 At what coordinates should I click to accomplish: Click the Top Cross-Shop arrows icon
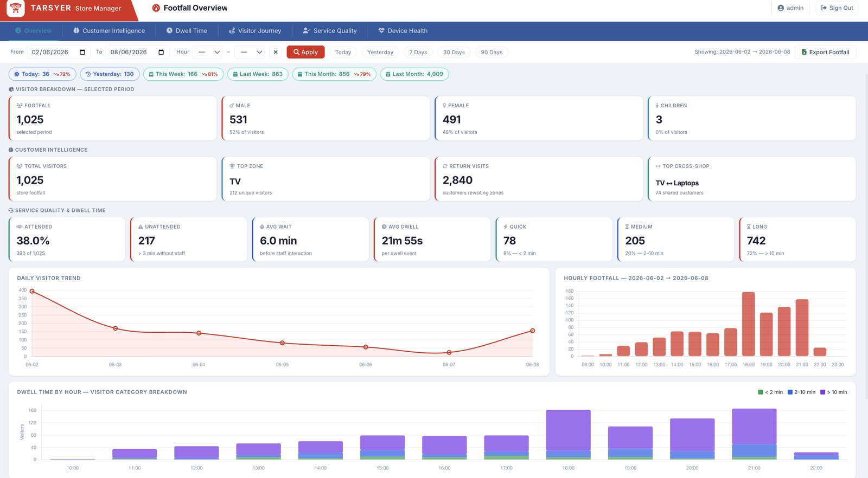click(x=658, y=166)
